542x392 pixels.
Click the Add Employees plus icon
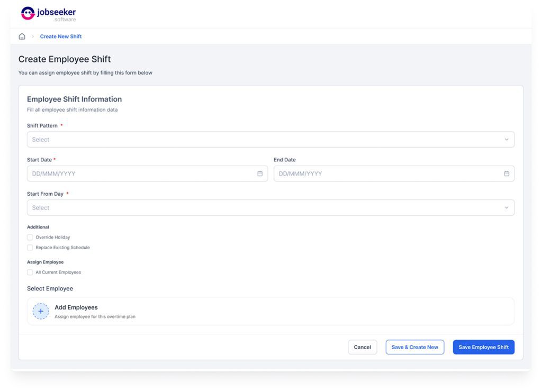41,311
